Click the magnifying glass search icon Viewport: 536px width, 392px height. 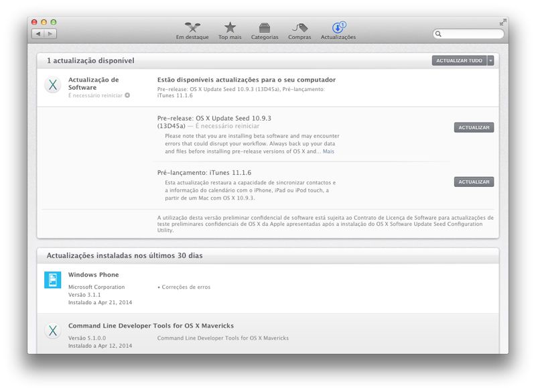pyautogui.click(x=438, y=34)
